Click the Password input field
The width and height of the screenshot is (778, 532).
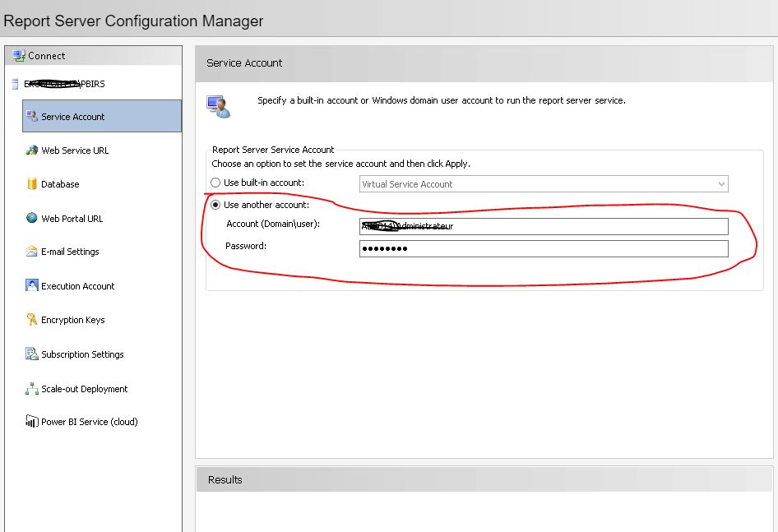click(x=544, y=248)
